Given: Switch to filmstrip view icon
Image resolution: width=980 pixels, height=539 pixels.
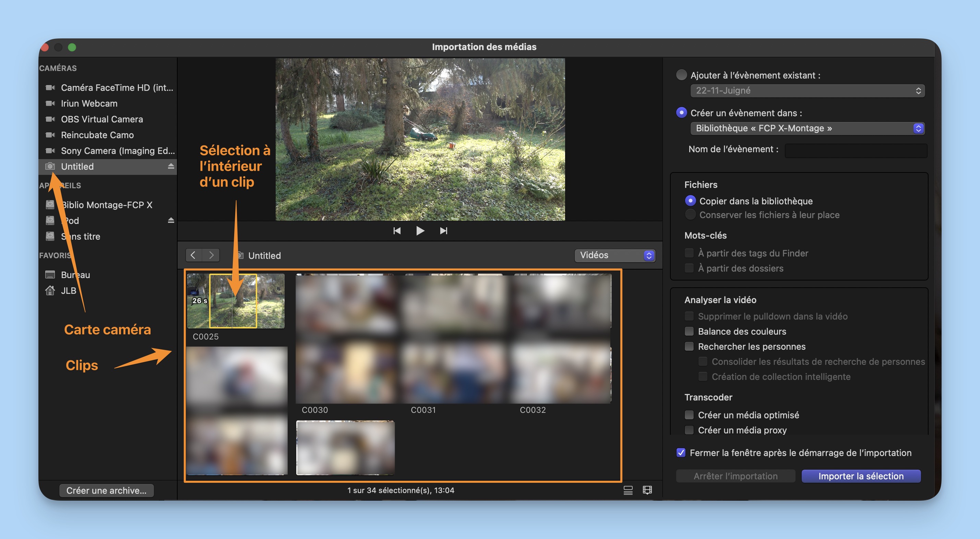Looking at the screenshot, I should pos(647,490).
